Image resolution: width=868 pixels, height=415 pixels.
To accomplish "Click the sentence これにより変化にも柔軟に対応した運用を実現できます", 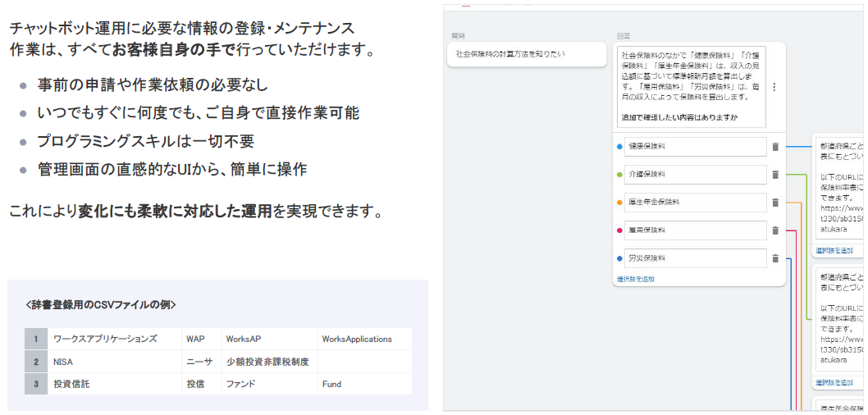I will [x=196, y=212].
